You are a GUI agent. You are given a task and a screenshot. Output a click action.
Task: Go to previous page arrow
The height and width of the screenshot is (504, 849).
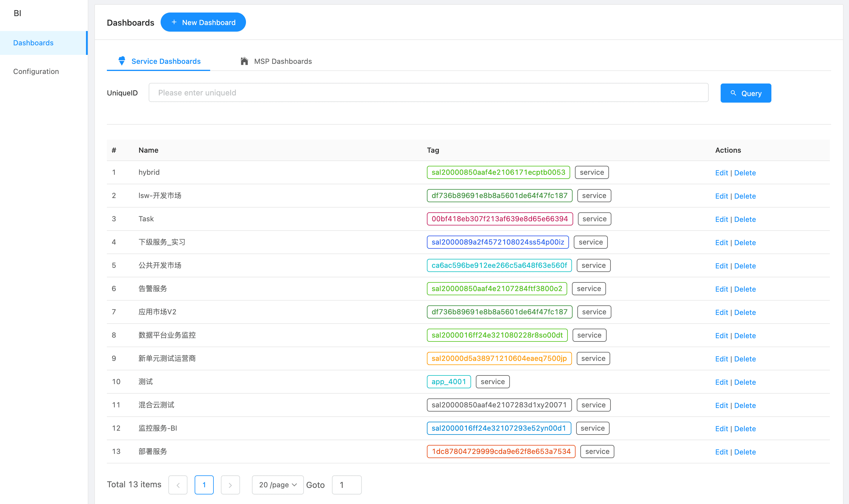click(178, 485)
